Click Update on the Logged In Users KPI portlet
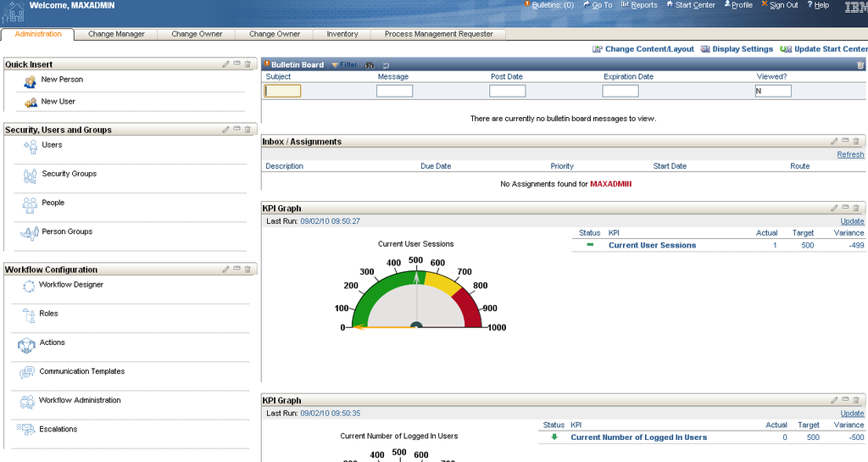This screenshot has width=868, height=462. [852, 413]
